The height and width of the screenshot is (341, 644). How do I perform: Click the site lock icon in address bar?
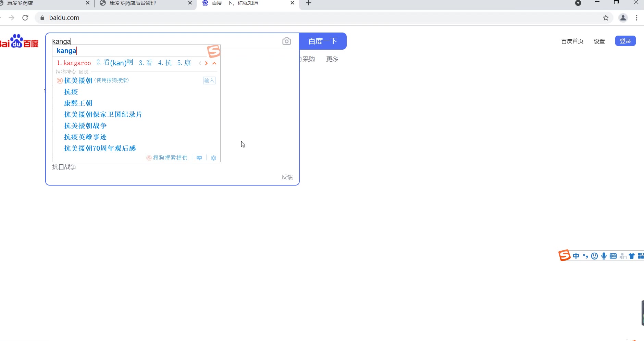tap(42, 18)
